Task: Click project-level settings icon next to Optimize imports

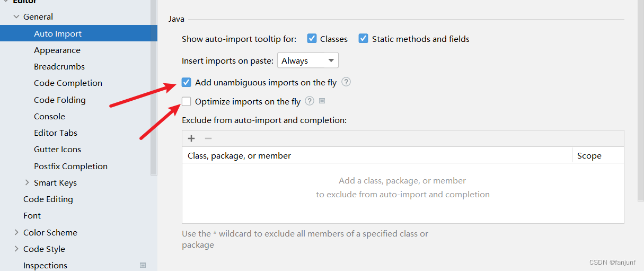Action: point(322,101)
